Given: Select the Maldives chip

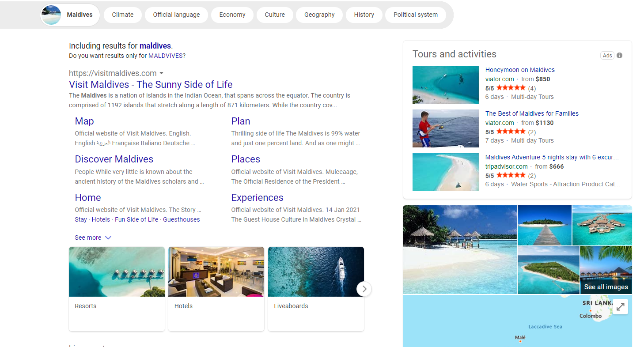Looking at the screenshot, I should pos(70,15).
